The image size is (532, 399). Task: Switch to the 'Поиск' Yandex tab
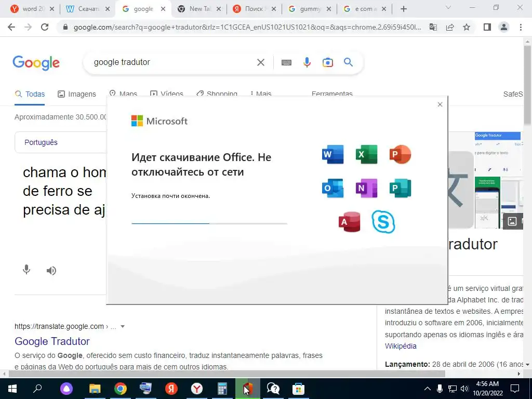[254, 9]
